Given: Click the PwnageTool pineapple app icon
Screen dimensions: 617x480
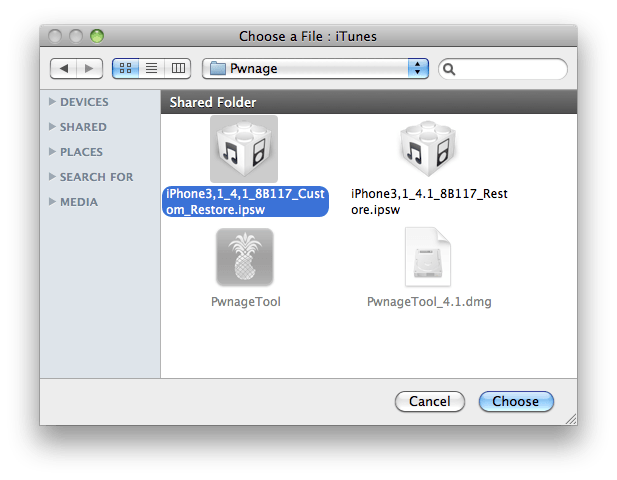Looking at the screenshot, I should [x=244, y=258].
